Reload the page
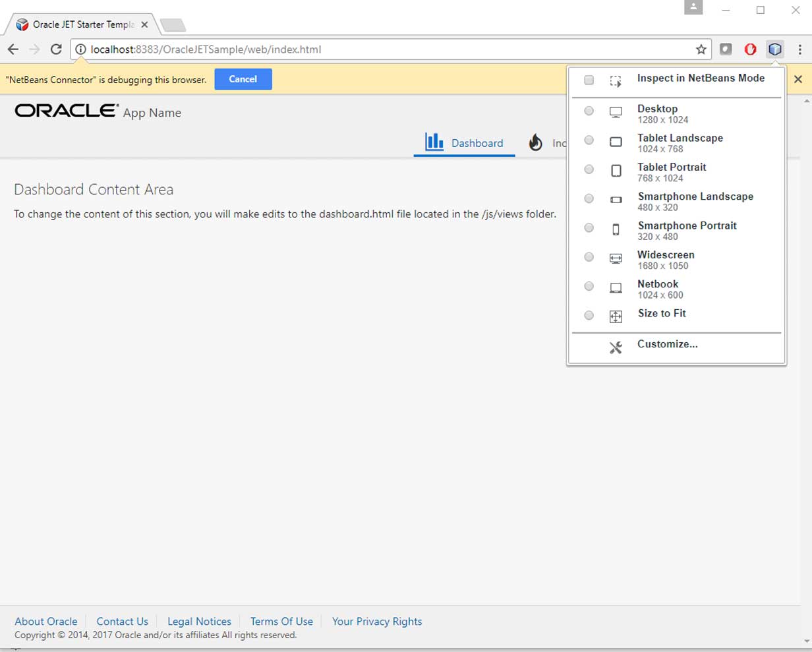812x652 pixels. pos(56,49)
